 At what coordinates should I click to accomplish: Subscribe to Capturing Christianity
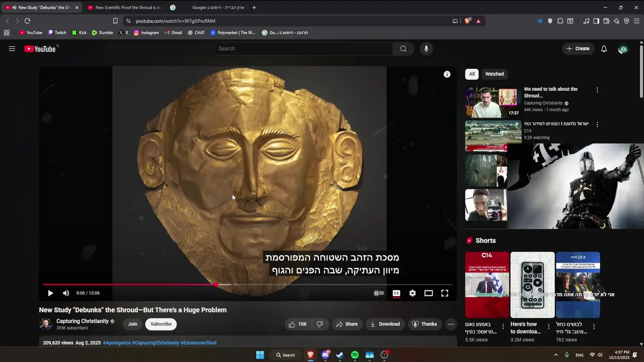pos(161,324)
